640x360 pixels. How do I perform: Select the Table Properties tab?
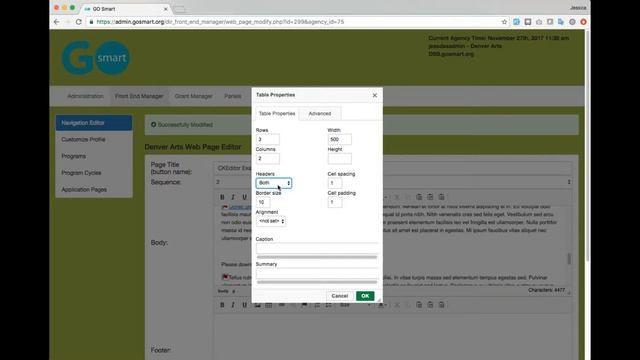click(x=277, y=113)
